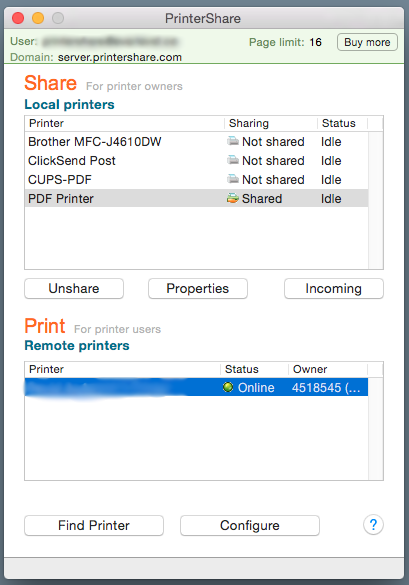
Task: Select the Brother MFC-J4610DW printer row
Action: (196, 141)
